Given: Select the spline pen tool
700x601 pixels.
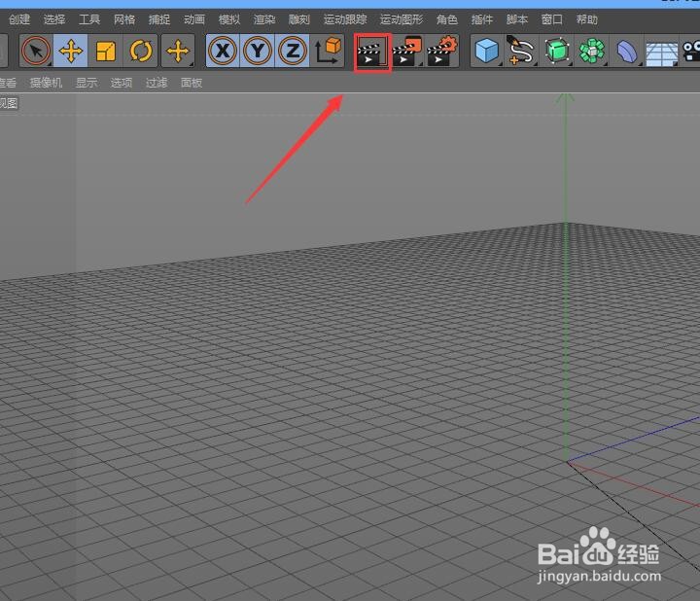Looking at the screenshot, I should coord(522,51).
